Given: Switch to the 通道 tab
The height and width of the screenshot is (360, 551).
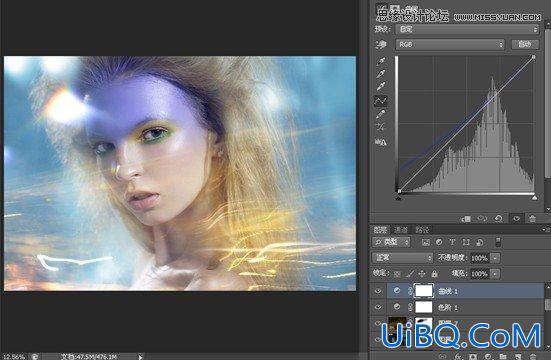Looking at the screenshot, I should coord(401,230).
